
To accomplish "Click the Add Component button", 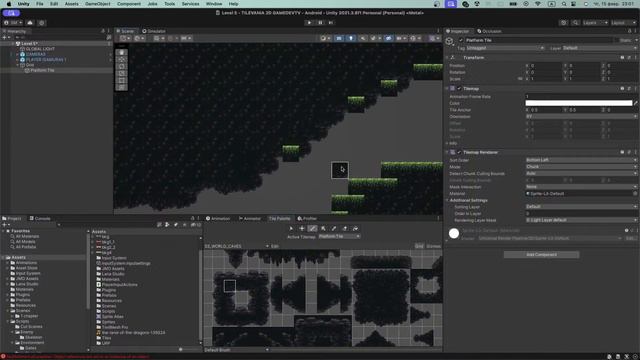I will (x=541, y=255).
